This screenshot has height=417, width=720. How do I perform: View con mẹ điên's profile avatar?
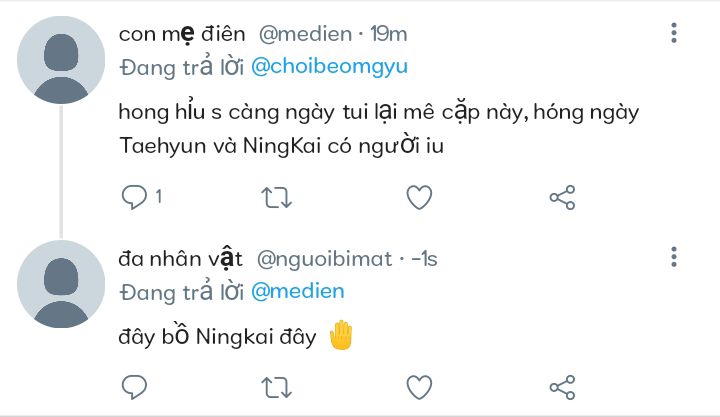[x=61, y=60]
